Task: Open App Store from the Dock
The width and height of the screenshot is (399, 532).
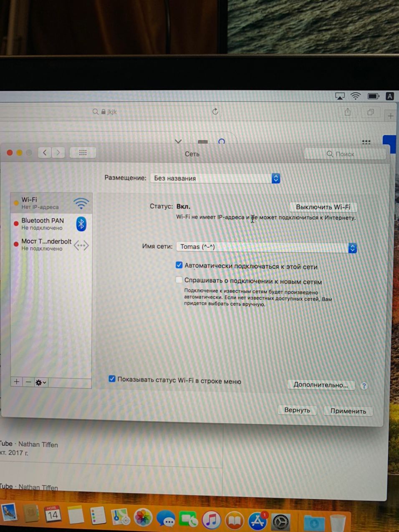Action: pos(258,521)
